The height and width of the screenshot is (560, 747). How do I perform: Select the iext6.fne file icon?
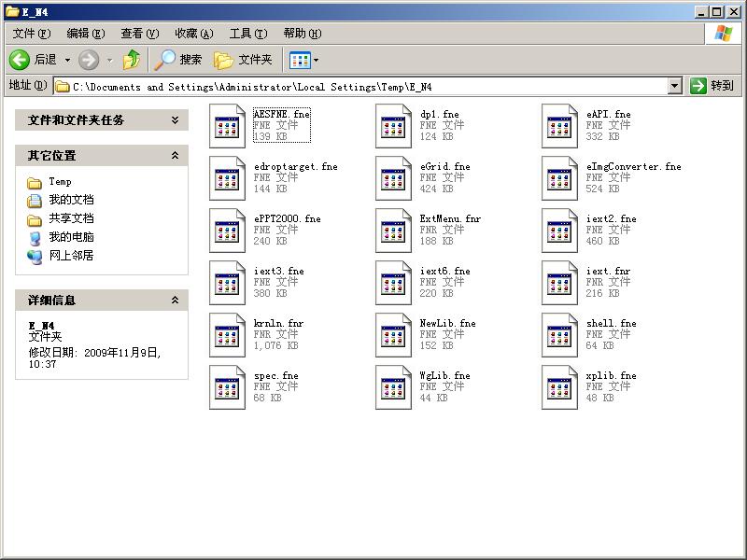pos(393,283)
